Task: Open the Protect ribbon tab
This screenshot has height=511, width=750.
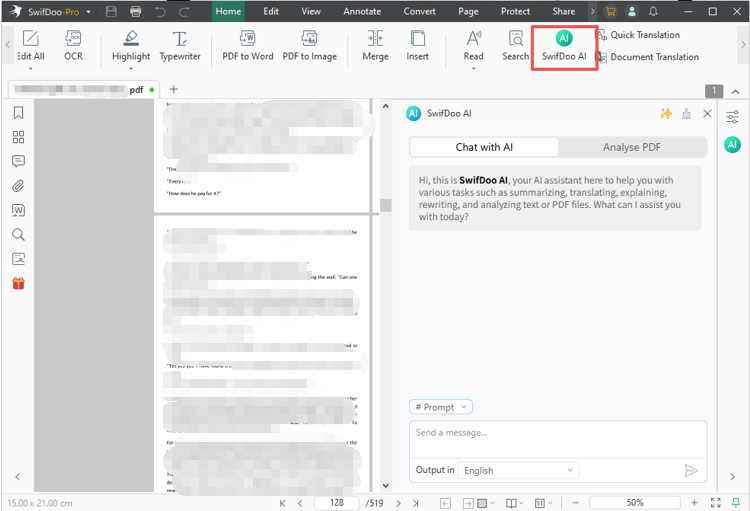Action: pos(515,11)
